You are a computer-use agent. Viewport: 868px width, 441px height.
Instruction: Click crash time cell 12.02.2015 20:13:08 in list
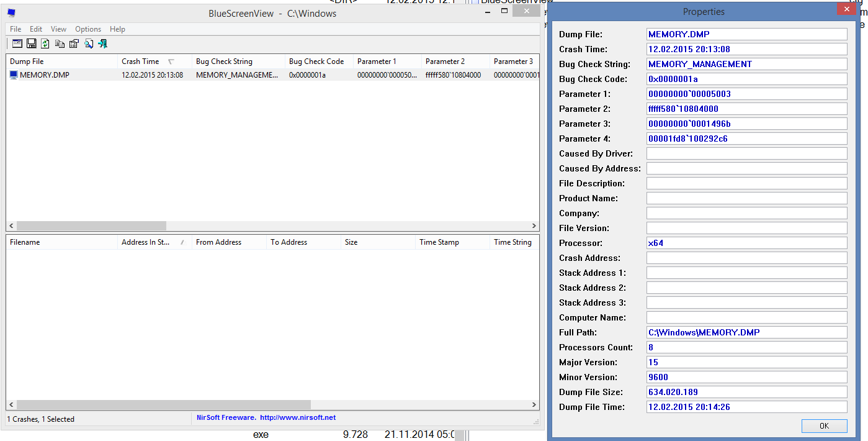click(153, 75)
